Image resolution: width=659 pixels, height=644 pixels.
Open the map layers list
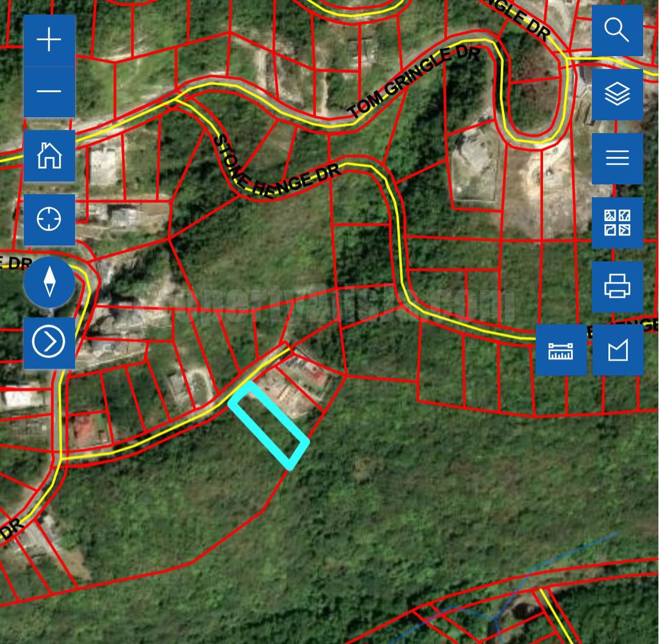617,94
